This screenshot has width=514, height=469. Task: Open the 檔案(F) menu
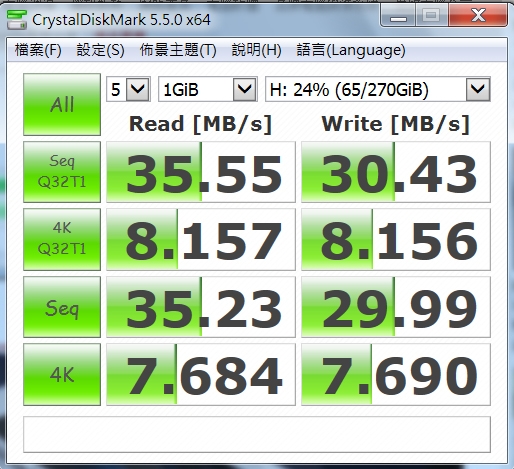click(38, 50)
